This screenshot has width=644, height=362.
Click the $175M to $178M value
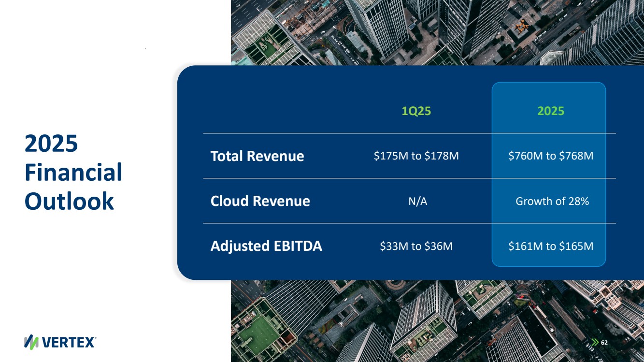(416, 156)
